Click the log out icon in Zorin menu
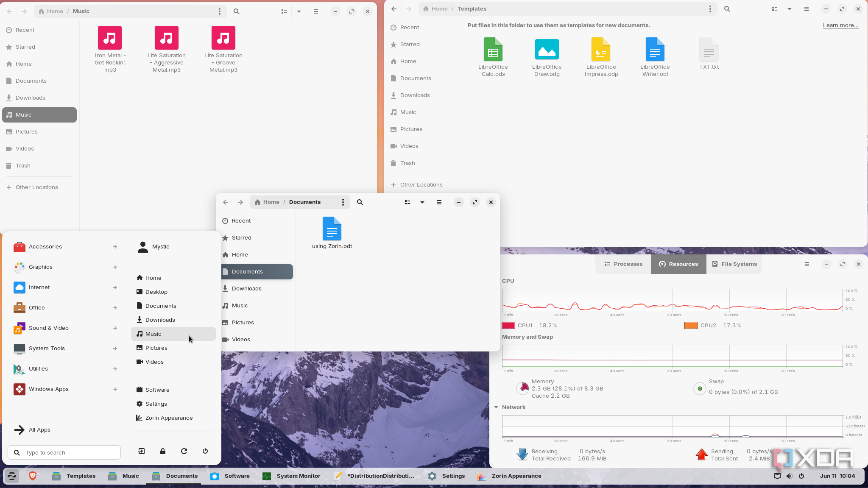The width and height of the screenshot is (868, 488). click(x=142, y=451)
